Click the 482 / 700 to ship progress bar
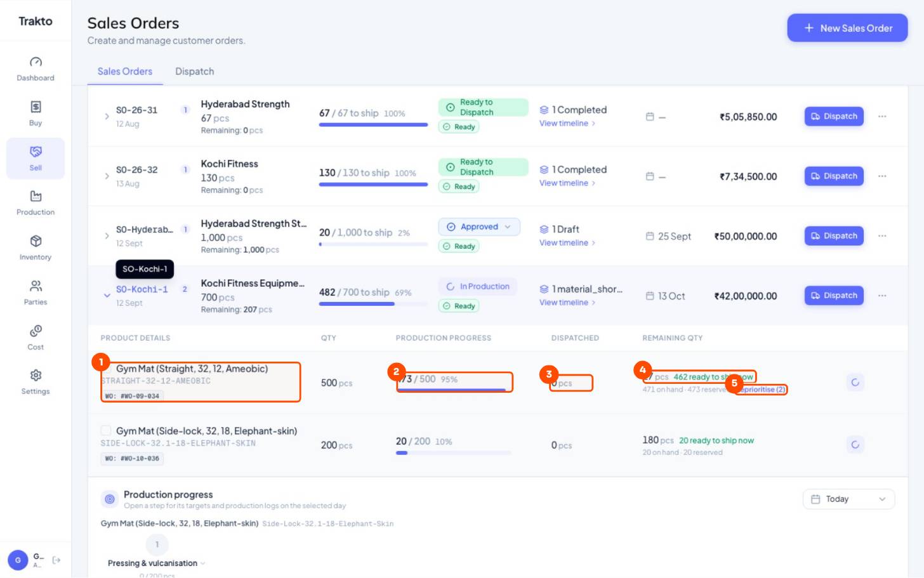The image size is (924, 578). coord(373,304)
